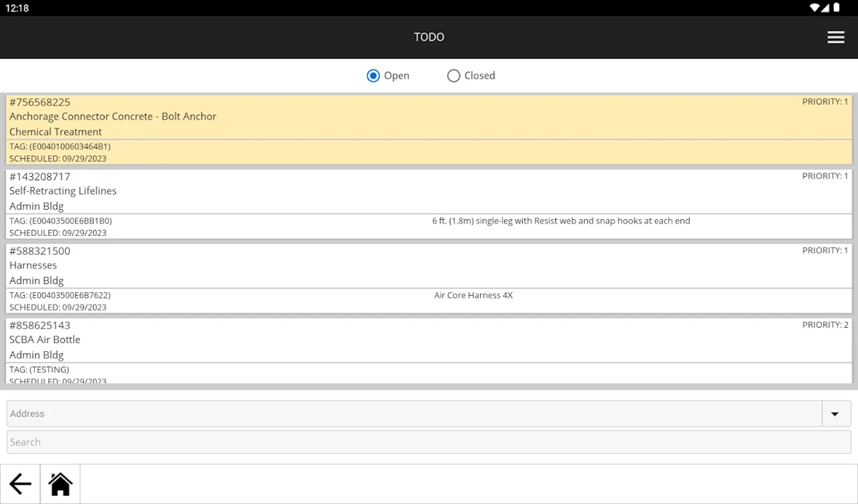
Task: Expand the Address dropdown arrow
Action: [x=835, y=414]
